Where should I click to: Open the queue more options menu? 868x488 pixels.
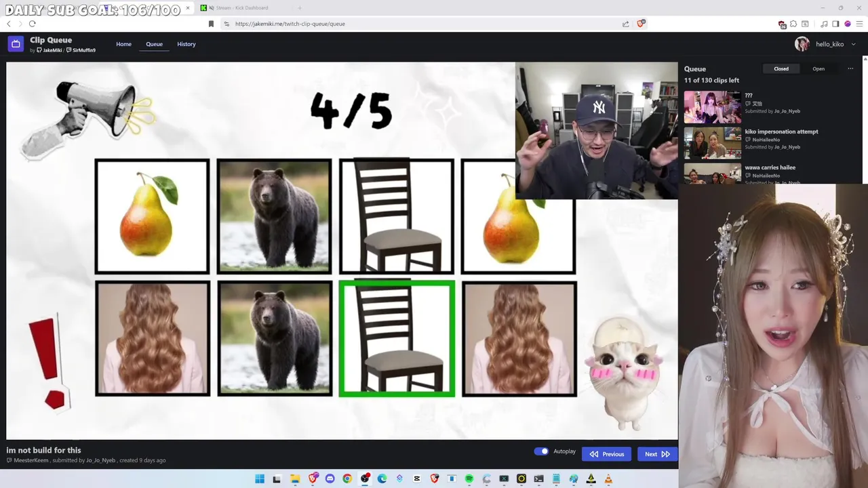(x=850, y=68)
